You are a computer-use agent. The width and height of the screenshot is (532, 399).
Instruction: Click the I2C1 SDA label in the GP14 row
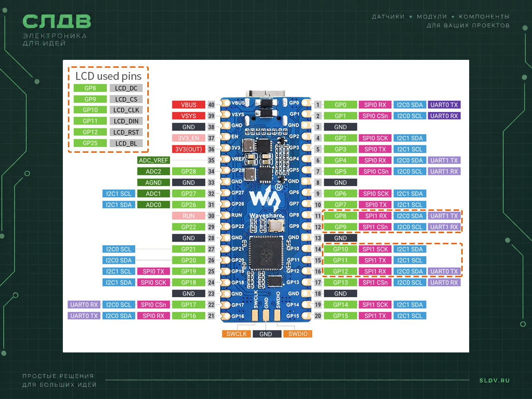pos(410,305)
